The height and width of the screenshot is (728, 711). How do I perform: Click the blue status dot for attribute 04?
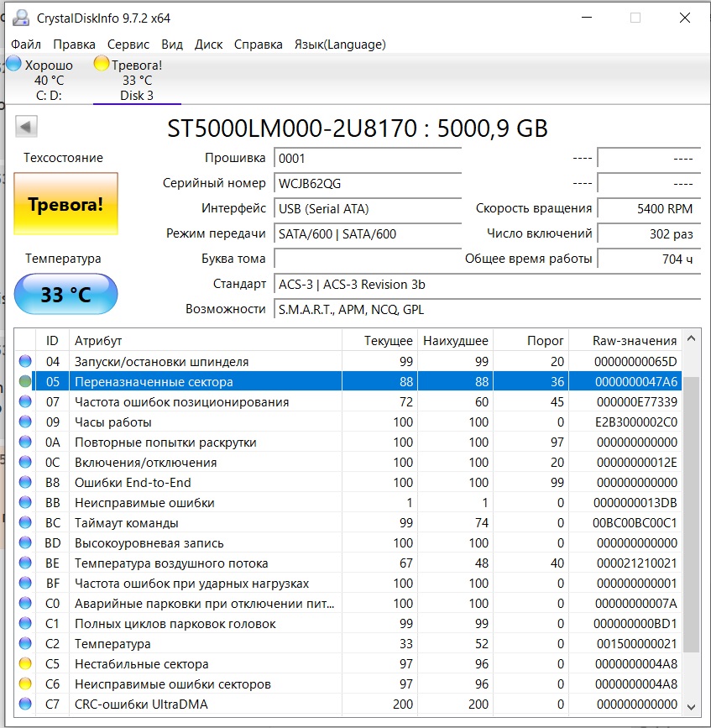[25, 361]
